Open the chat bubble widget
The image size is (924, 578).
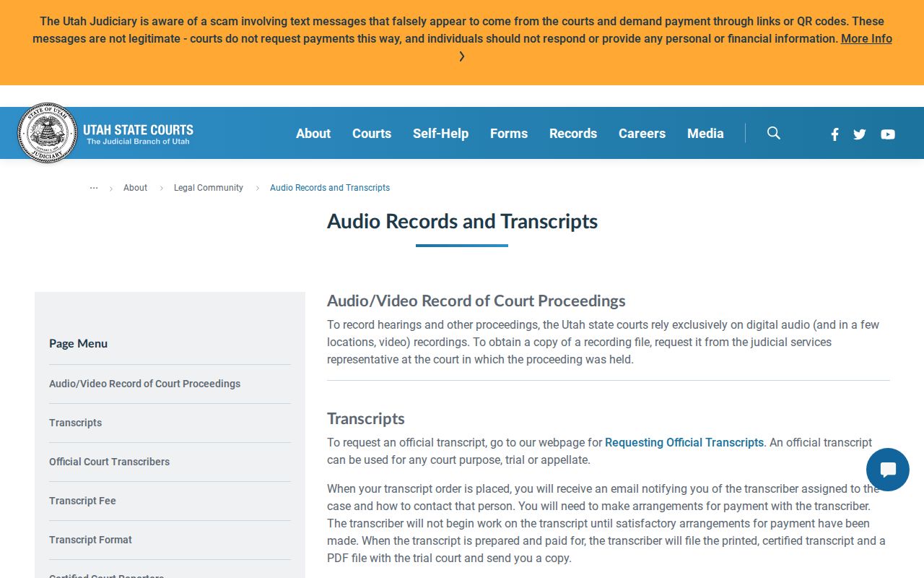click(x=888, y=470)
